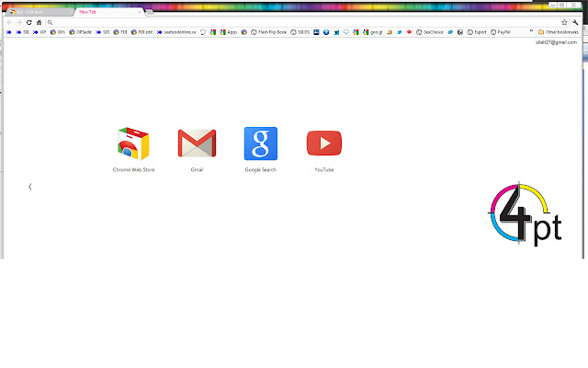Click the signed-in gmail account address
Viewport: 588px width, 368px height.
pyautogui.click(x=556, y=42)
